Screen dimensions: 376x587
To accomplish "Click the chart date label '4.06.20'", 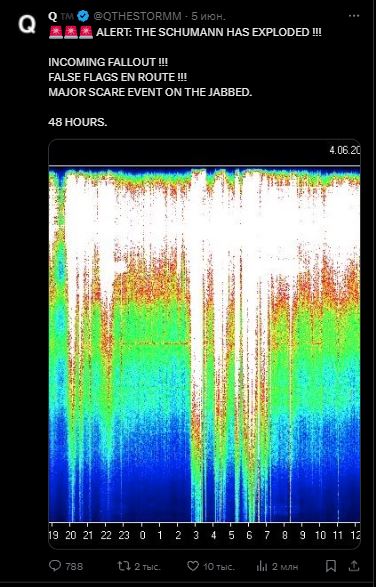I will point(345,150).
